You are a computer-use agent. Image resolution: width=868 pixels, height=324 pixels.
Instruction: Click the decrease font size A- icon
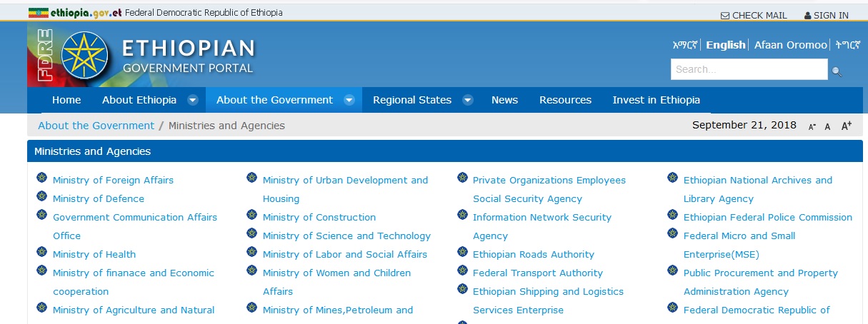click(812, 126)
